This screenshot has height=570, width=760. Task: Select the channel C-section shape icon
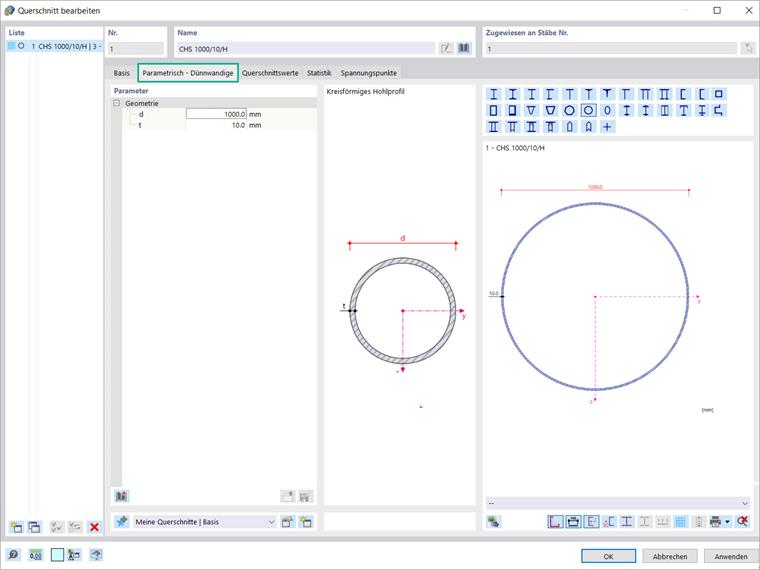682,94
